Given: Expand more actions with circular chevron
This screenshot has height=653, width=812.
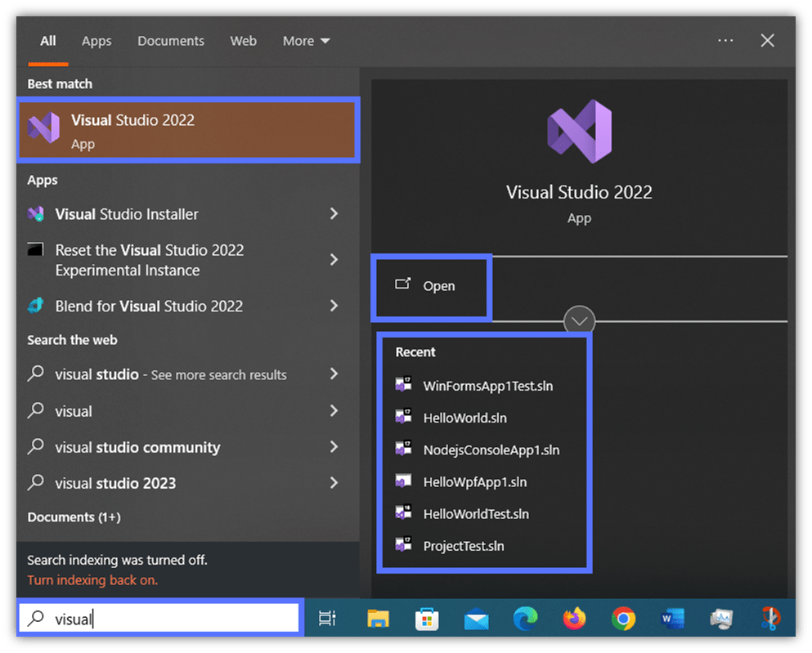Looking at the screenshot, I should tap(580, 321).
